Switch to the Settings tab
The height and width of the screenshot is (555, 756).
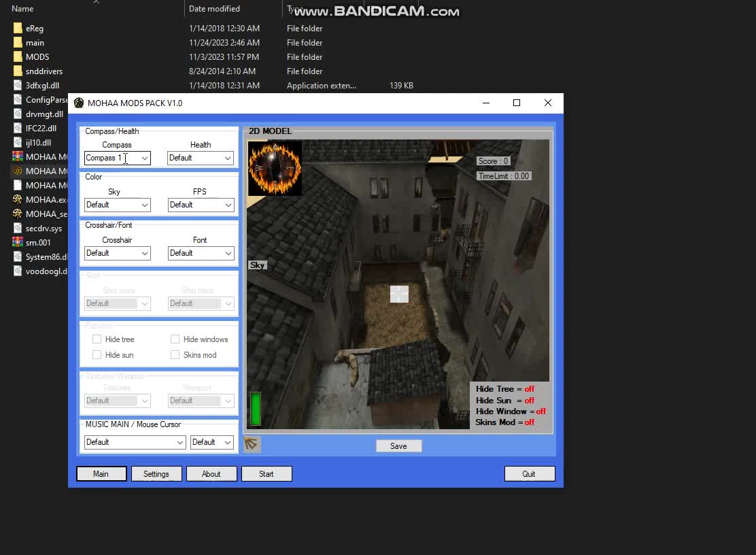point(156,473)
